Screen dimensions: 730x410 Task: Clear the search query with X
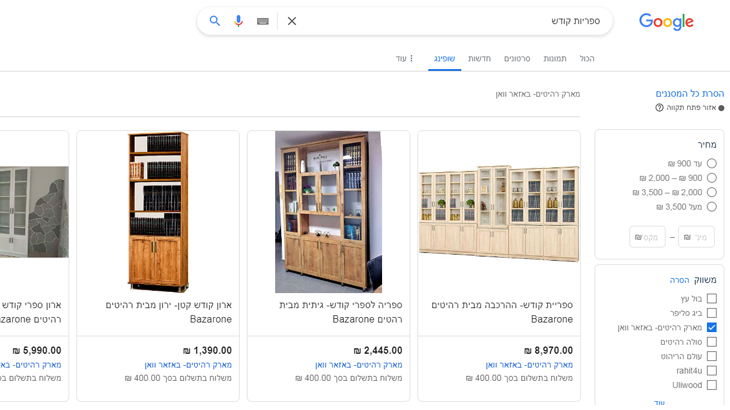(x=292, y=21)
